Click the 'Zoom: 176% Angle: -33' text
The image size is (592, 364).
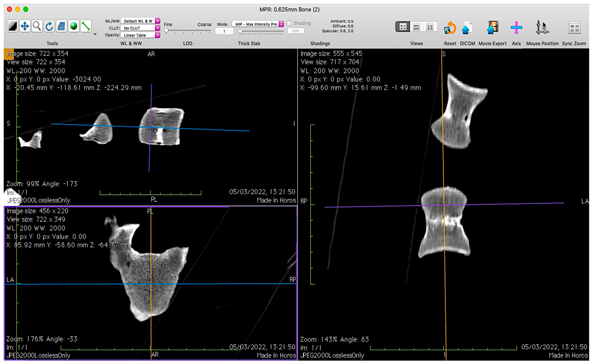click(x=42, y=339)
